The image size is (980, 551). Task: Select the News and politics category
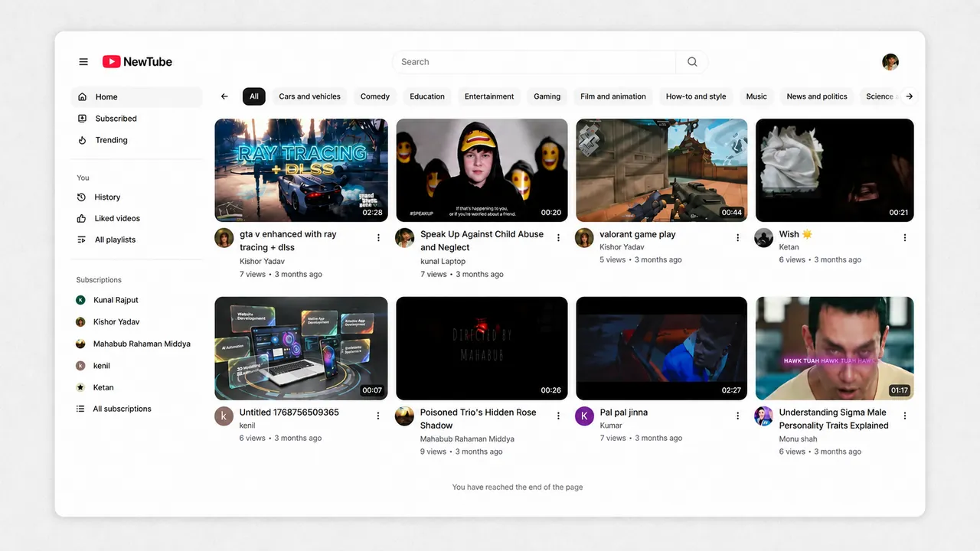817,96
